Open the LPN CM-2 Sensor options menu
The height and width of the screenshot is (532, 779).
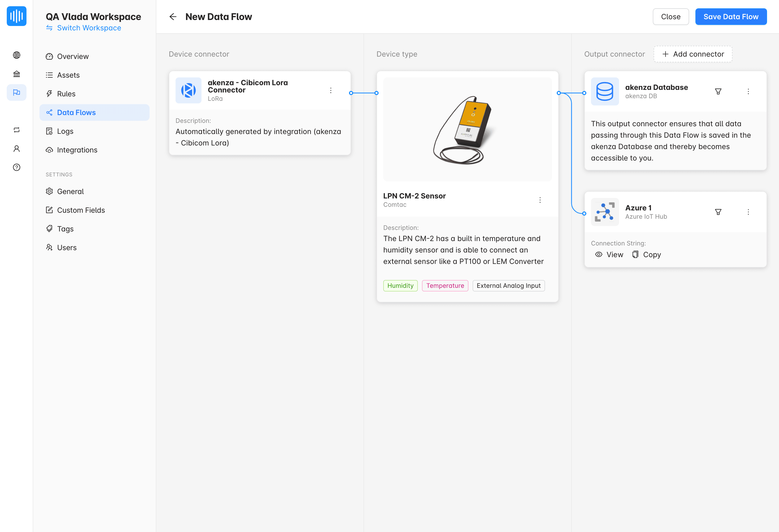540,200
